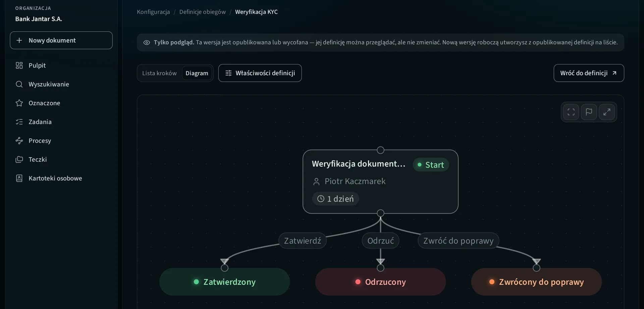Click the Start badge on the step
Screen dimensions: 644x309
[x=431, y=165]
